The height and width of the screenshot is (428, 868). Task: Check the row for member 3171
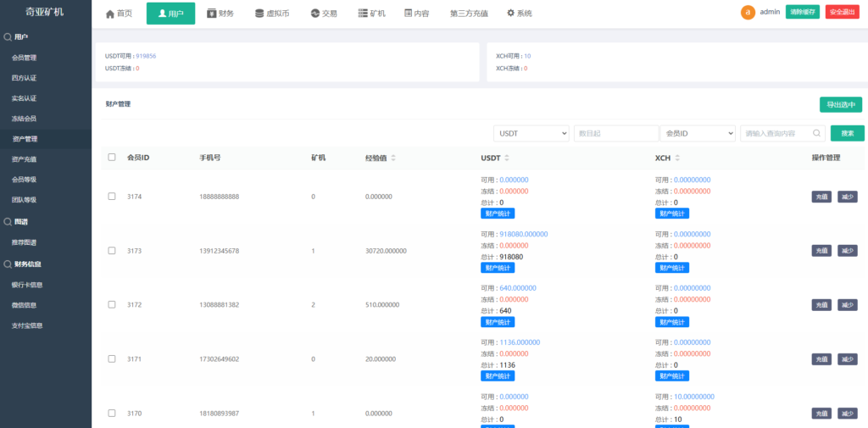coord(112,359)
